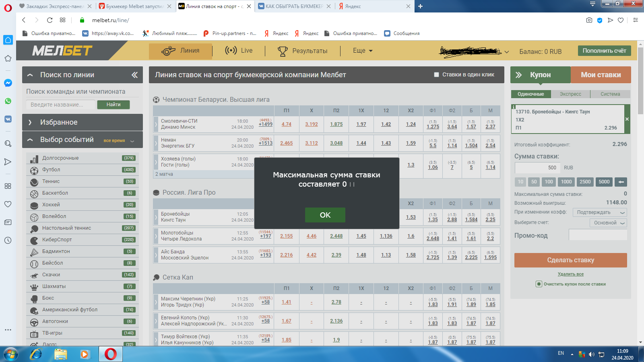Switch to the 'Мои ставки' tab
This screenshot has width=644, height=362.
[x=601, y=75]
